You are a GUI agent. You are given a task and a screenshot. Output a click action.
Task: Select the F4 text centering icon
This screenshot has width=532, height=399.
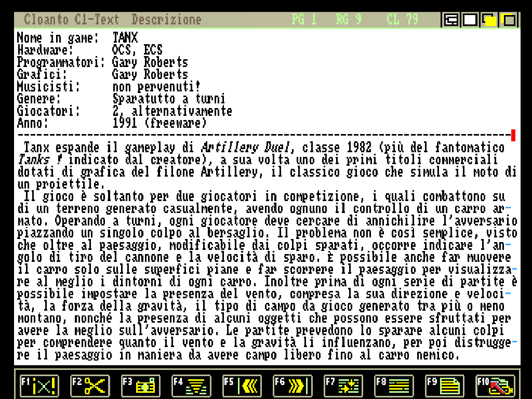pyautogui.click(x=191, y=385)
